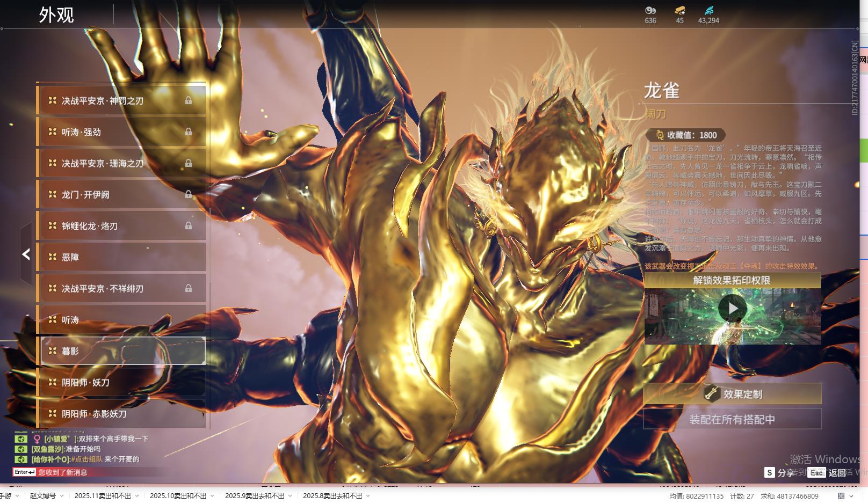Click the gold bar top-up icon
The image size is (868, 504).
point(680,11)
